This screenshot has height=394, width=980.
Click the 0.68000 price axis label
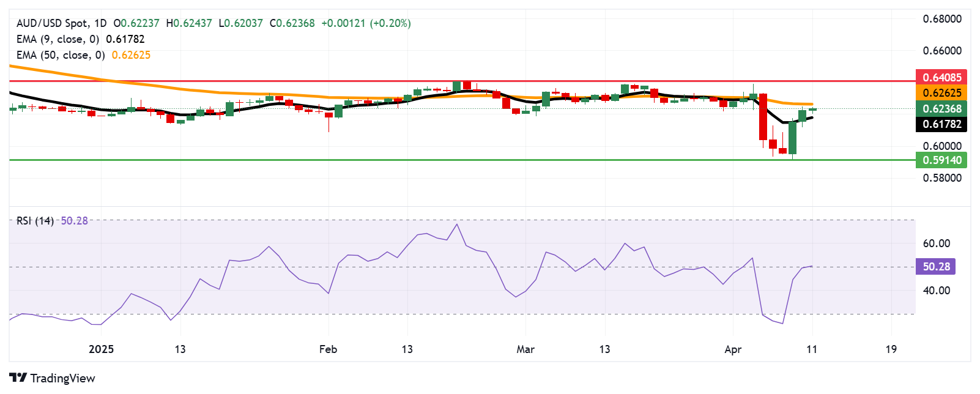coord(942,19)
